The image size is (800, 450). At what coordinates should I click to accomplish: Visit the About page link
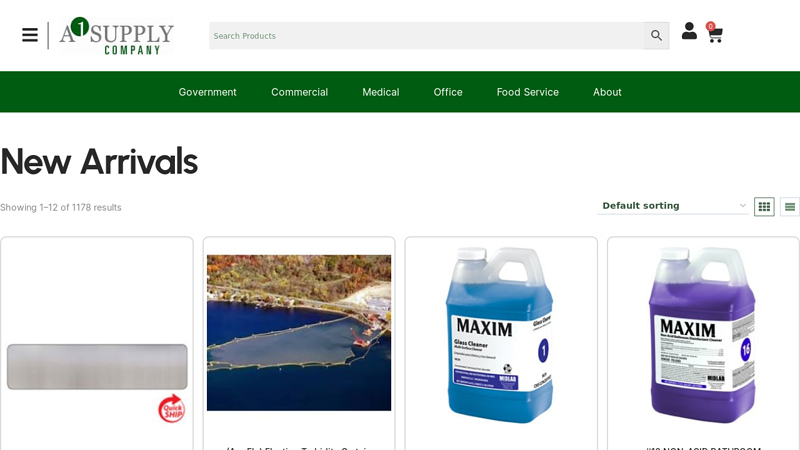pos(607,92)
